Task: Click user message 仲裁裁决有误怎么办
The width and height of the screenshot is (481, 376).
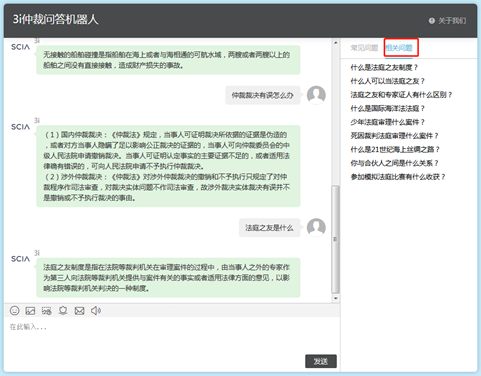Action: coord(263,95)
